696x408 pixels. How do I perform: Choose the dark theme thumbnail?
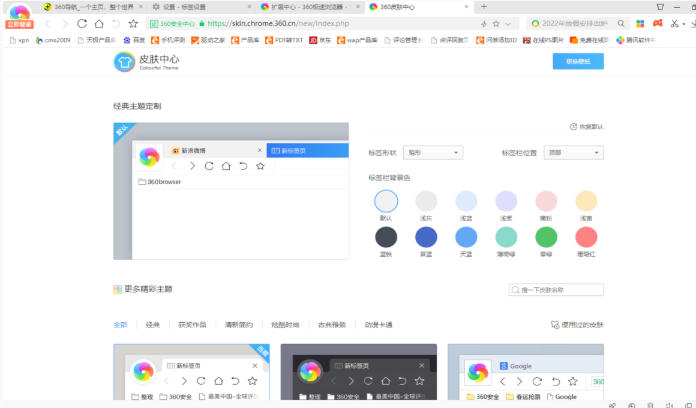coord(359,372)
